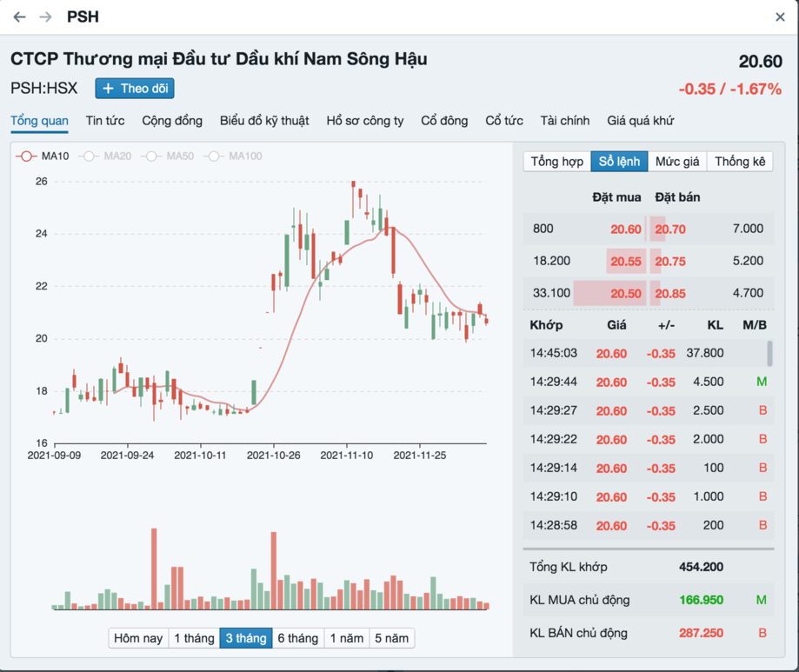The height and width of the screenshot is (672, 799).
Task: Switch to Biểu đồ kỹ thuật tab
Action: click(264, 121)
